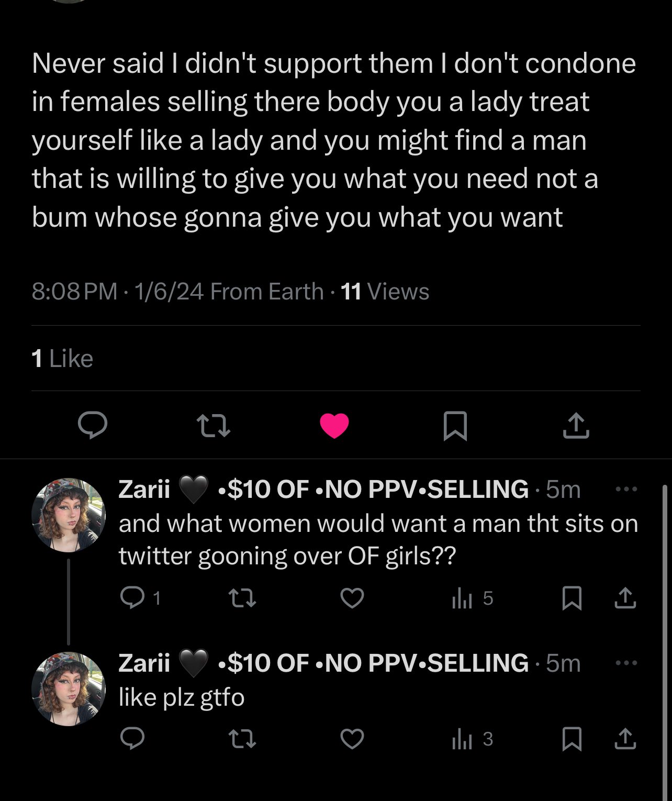Like the 'like plz gtfo' reply
The height and width of the screenshot is (801, 672).
click(x=352, y=739)
